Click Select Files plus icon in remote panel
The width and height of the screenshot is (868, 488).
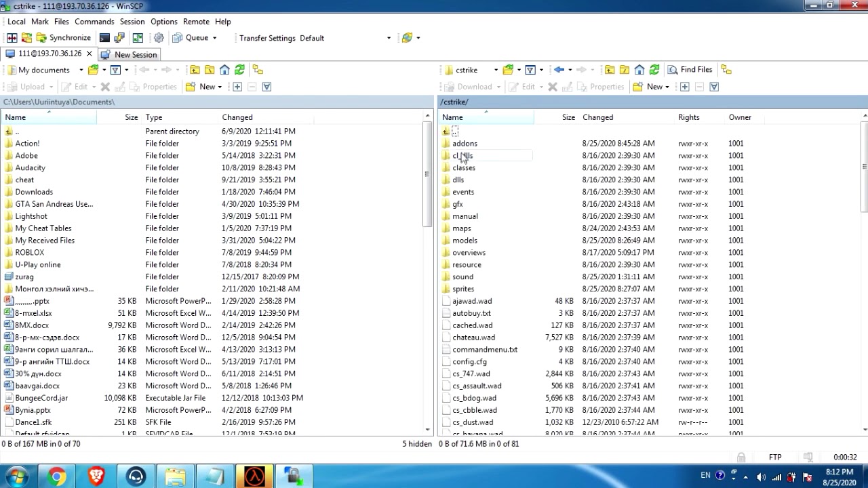pyautogui.click(x=684, y=87)
